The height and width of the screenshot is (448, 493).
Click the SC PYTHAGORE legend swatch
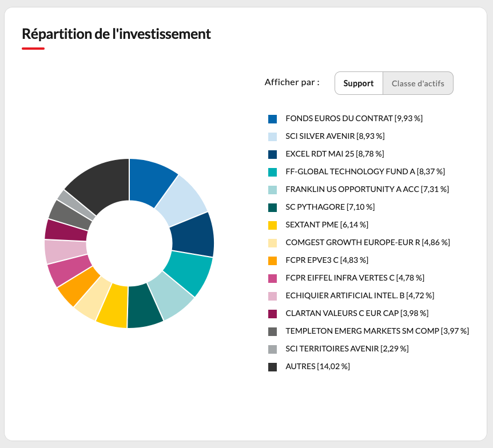click(273, 207)
